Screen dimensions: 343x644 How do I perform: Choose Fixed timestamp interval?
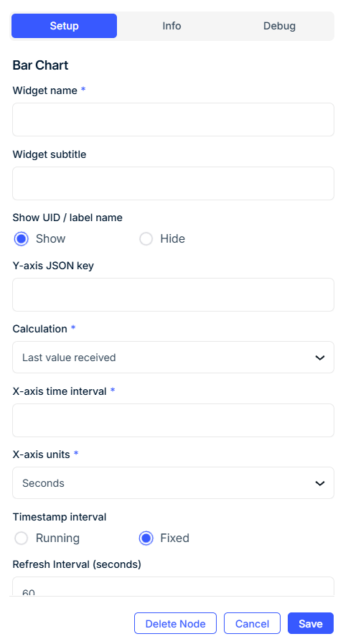coord(146,538)
